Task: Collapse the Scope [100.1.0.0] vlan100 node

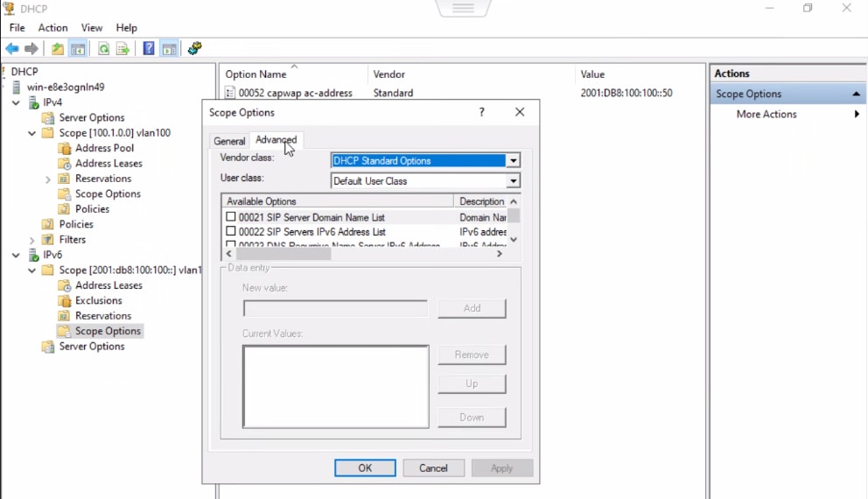Action: [32, 133]
